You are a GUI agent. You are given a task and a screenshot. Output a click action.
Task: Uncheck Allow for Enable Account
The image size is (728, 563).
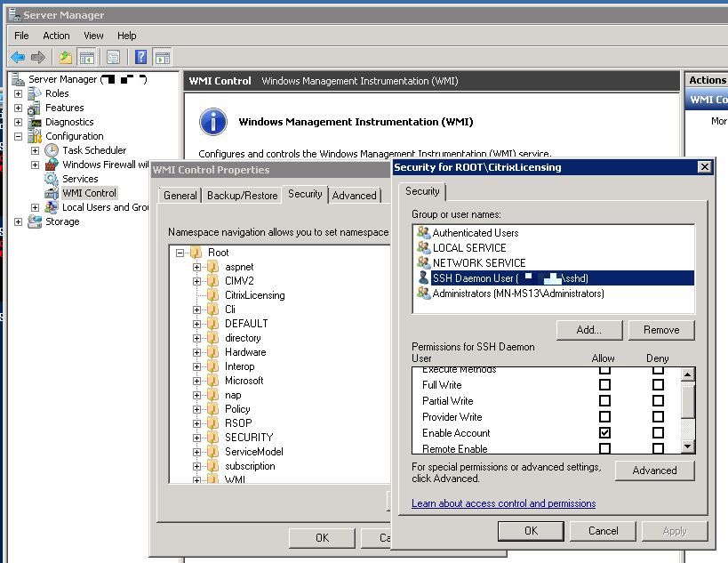tap(604, 433)
